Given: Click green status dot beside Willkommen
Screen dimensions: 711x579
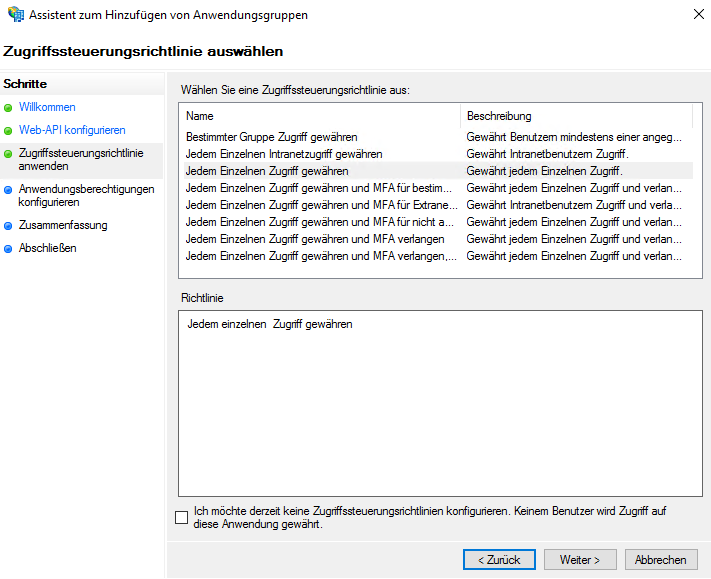Looking at the screenshot, I should click(9, 107).
